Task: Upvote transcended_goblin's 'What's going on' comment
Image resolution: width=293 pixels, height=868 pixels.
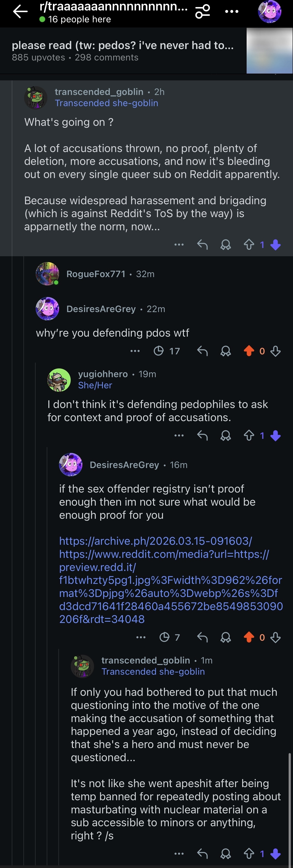Action: tap(249, 245)
